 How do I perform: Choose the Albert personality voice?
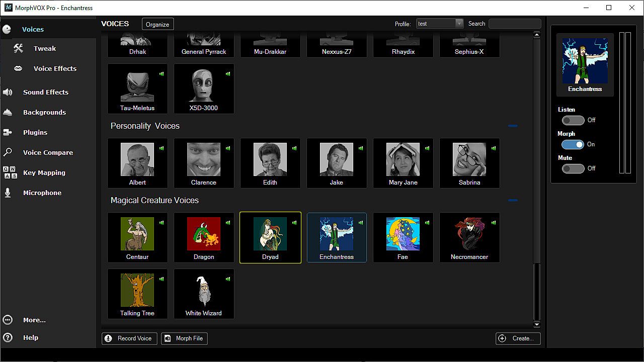click(x=137, y=160)
